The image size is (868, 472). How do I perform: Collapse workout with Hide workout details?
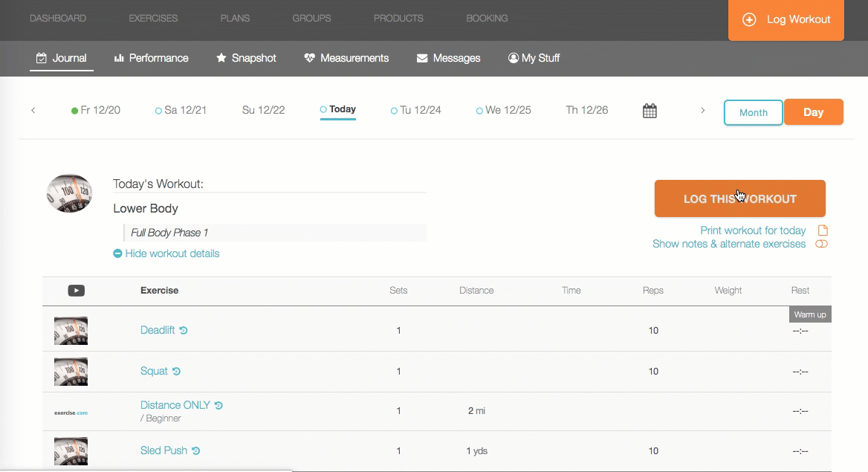(x=166, y=253)
